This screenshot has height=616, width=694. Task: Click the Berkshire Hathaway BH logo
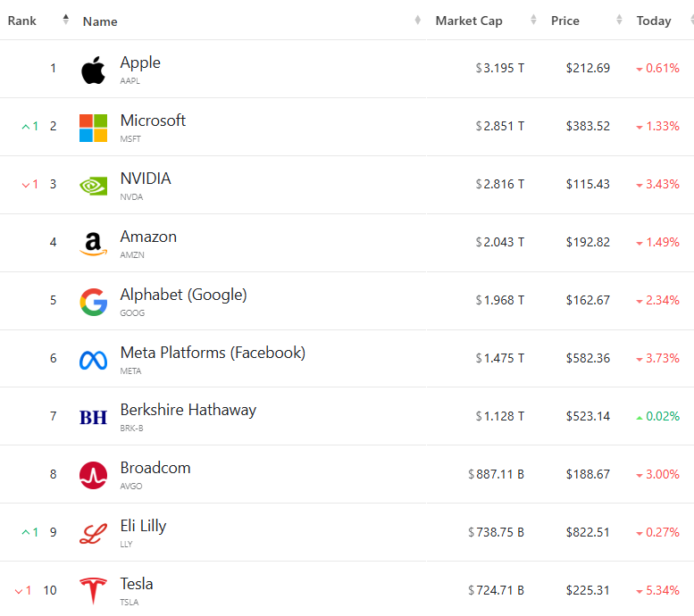(x=93, y=417)
